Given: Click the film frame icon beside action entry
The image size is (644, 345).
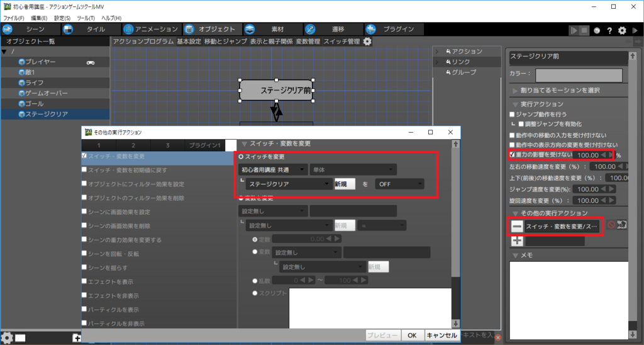Looking at the screenshot, I should tap(622, 225).
